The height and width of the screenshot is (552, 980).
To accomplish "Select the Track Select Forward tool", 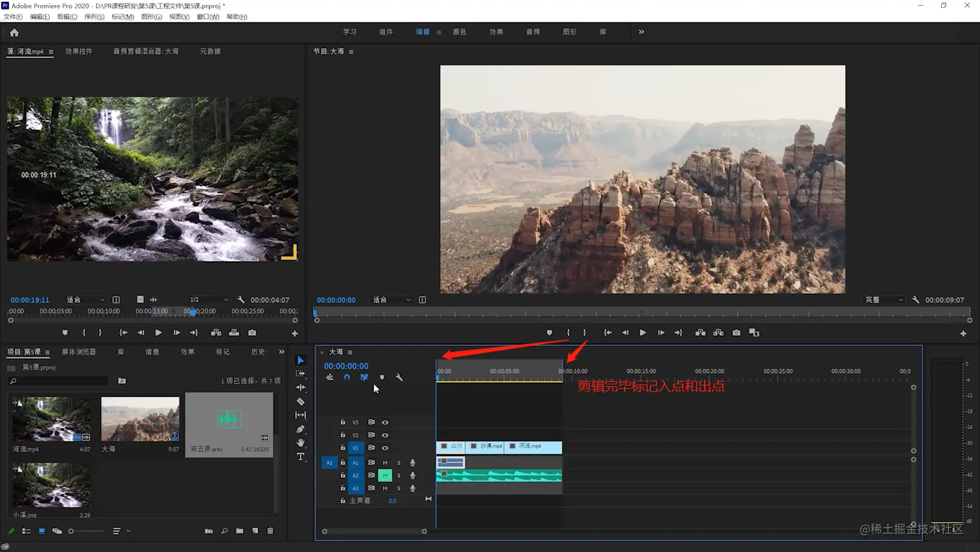I will point(301,374).
